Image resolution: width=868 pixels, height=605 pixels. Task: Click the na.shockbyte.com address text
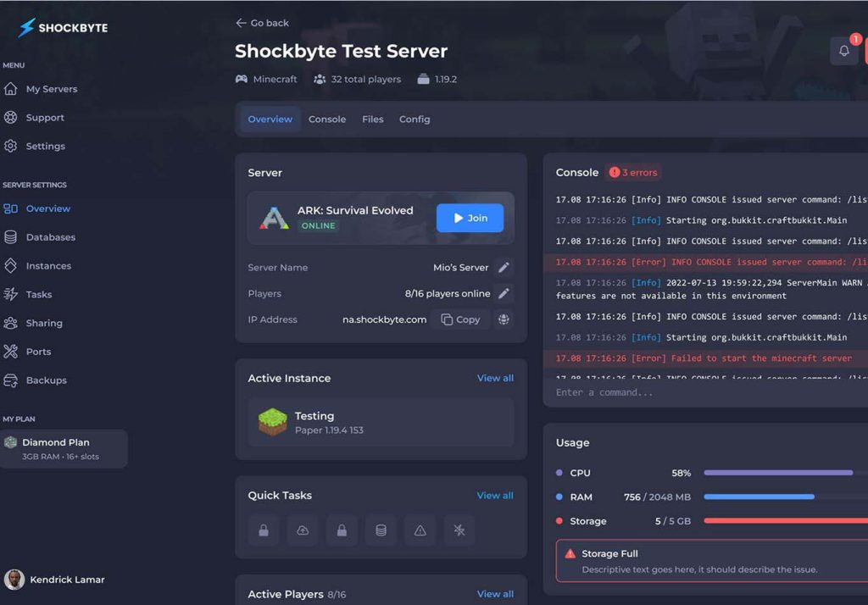384,319
